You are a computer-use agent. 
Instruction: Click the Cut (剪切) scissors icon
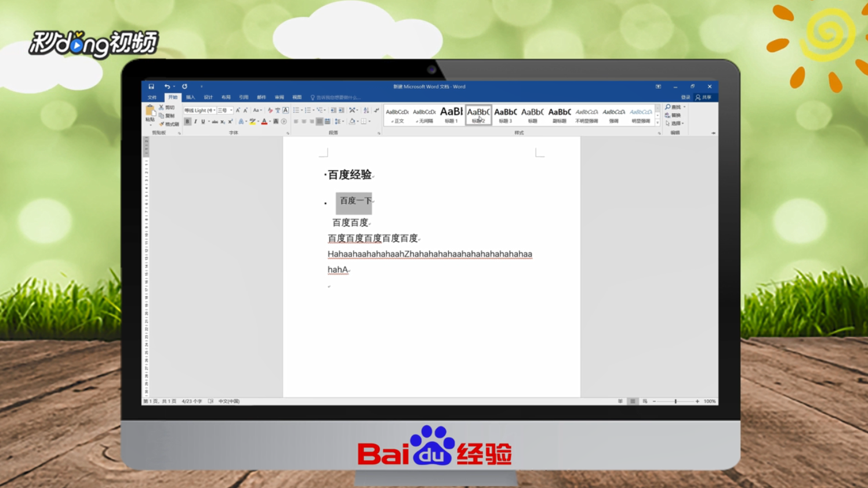coord(161,107)
